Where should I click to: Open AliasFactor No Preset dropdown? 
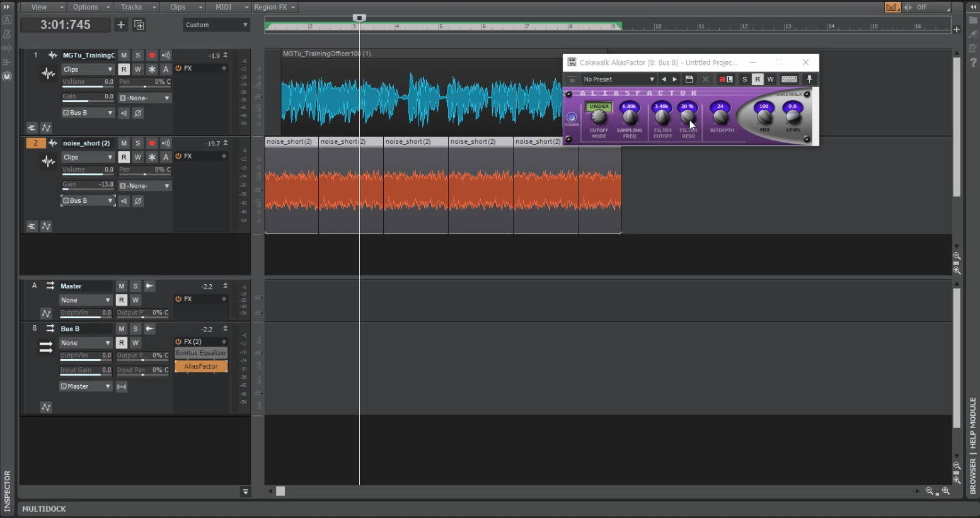tap(618, 79)
